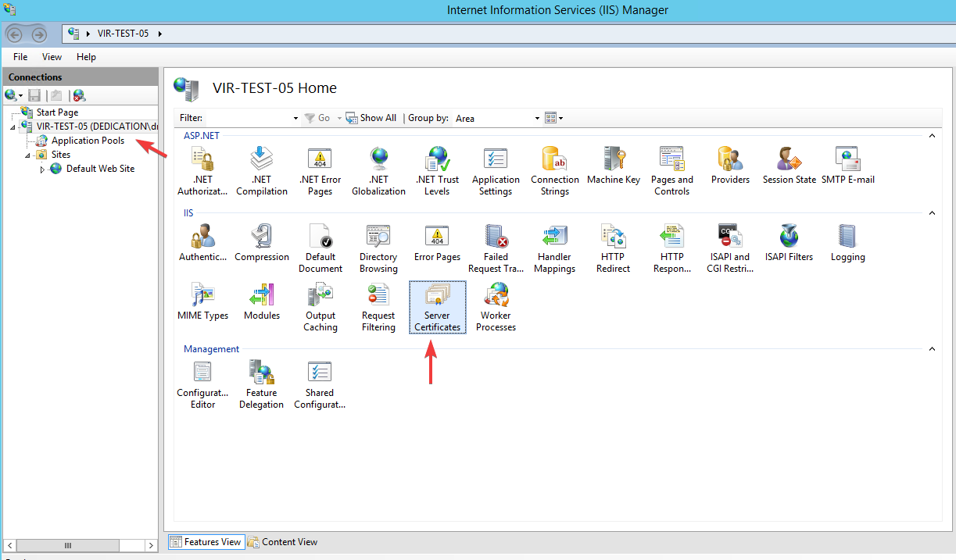The image size is (956, 560).
Task: Open .NET Authorization Rules feature
Action: 202,172
